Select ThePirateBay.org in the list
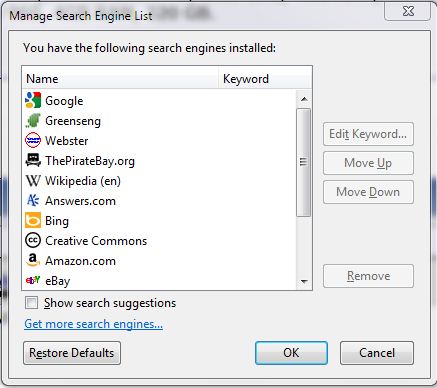The image size is (437, 388). click(x=90, y=161)
